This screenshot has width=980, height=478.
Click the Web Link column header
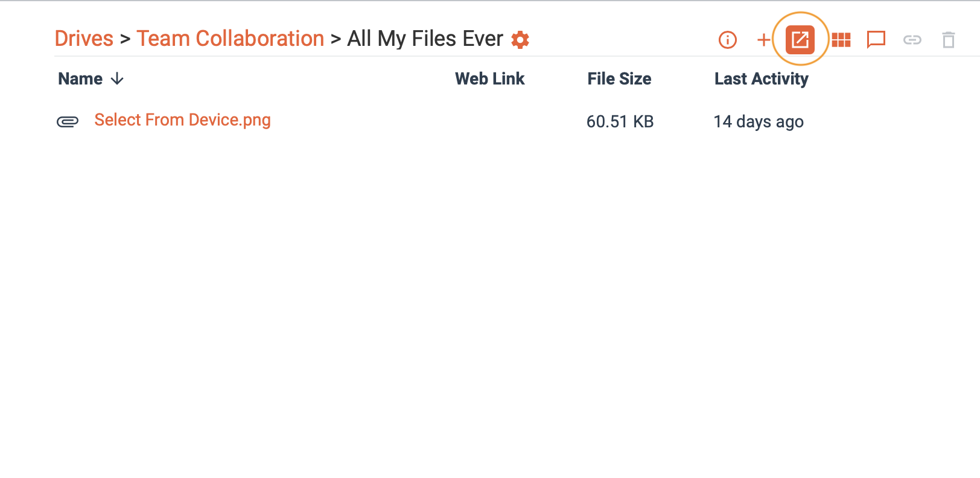[x=489, y=79]
